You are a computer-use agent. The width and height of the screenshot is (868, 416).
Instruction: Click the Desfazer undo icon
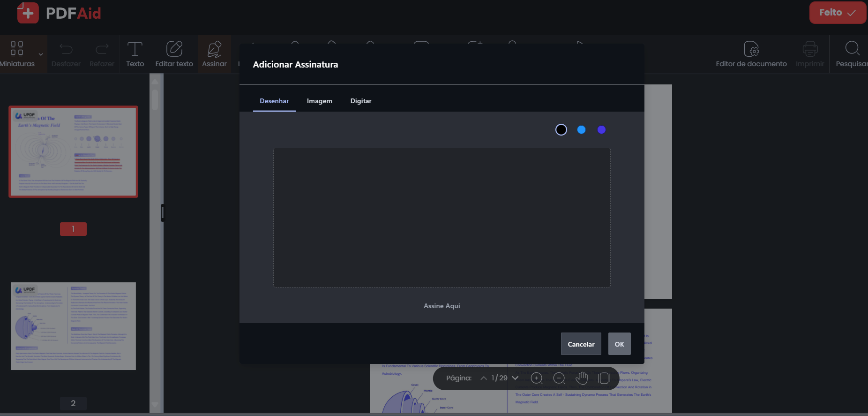(66, 49)
